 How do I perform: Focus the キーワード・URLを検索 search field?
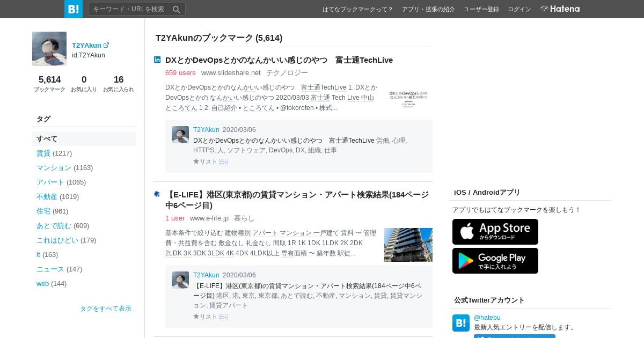pyautogui.click(x=129, y=9)
